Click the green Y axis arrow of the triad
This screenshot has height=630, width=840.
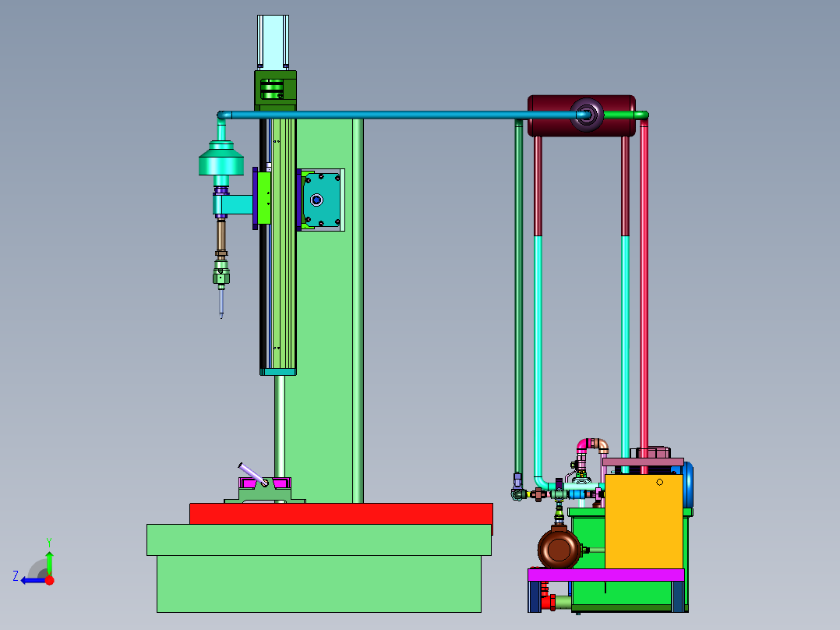49,563
